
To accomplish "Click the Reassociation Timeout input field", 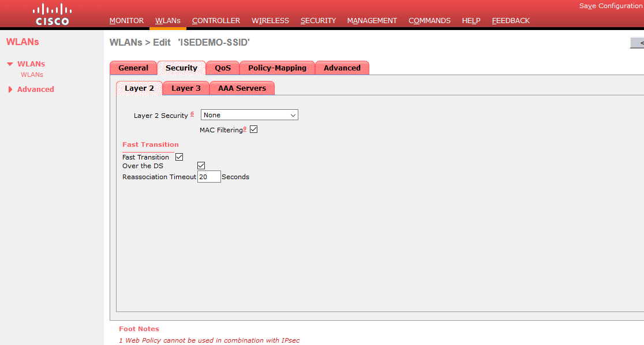I will coord(209,177).
